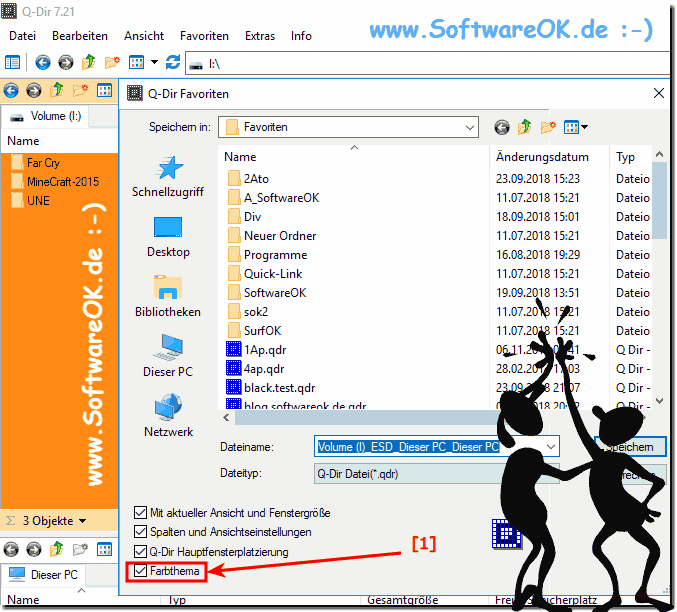Open the Bearbeiten menu
The image size is (677, 612).
[x=80, y=36]
